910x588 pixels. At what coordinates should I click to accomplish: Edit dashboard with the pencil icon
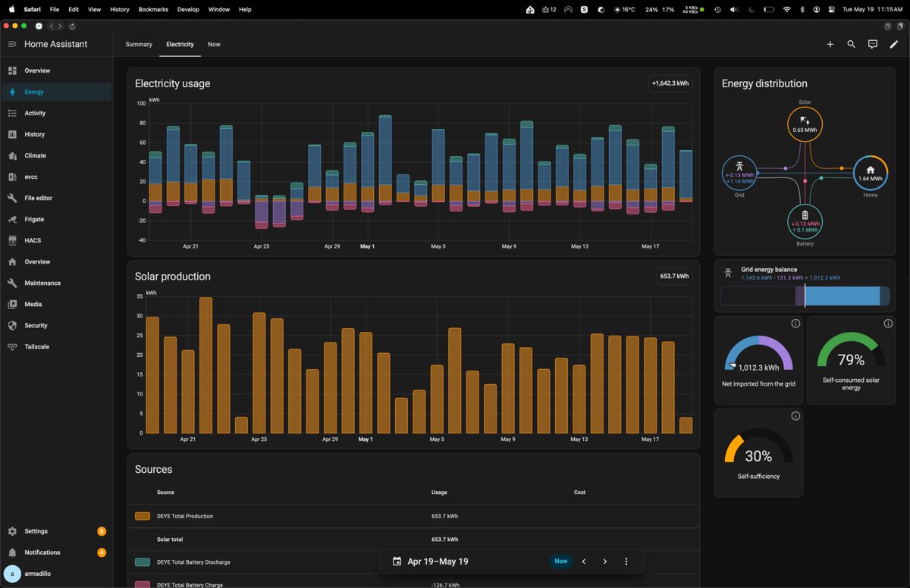pos(893,44)
